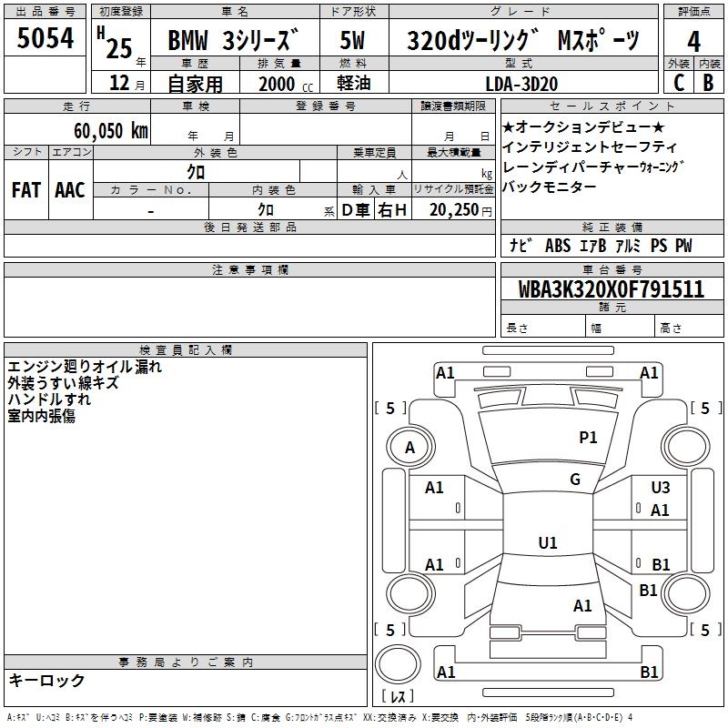The height and width of the screenshot is (728, 728).
Task: Click the P1 mark on the hood
Action: (588, 437)
